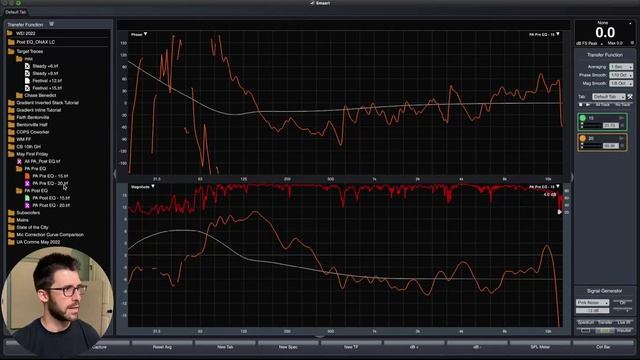Open the SPL Meter button
The width and height of the screenshot is (640, 360).
(x=540, y=347)
